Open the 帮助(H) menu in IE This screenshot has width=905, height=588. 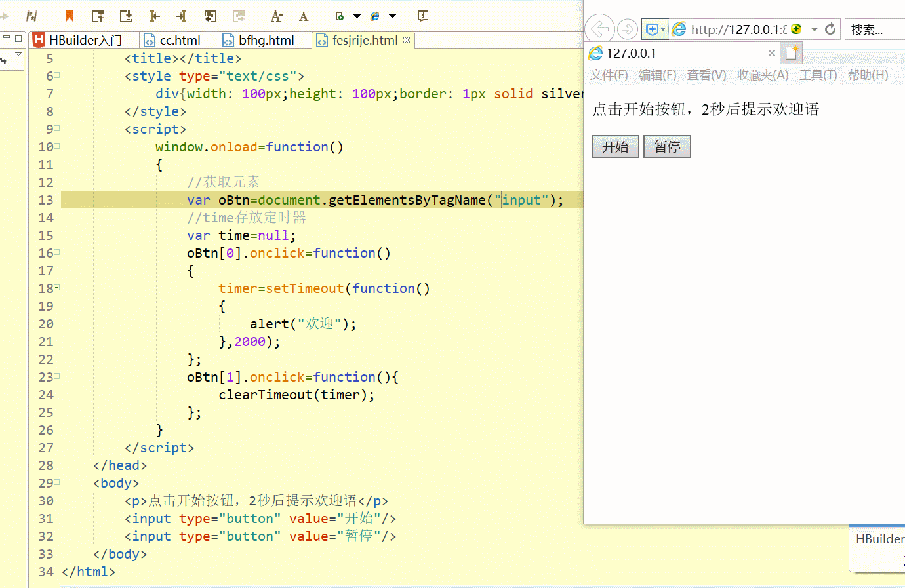click(868, 75)
